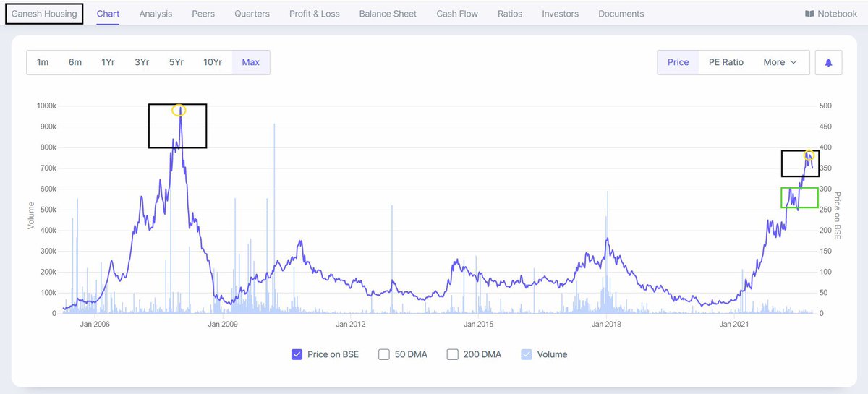This screenshot has height=394, width=868.
Task: Select the 3Yr time range
Action: [142, 62]
